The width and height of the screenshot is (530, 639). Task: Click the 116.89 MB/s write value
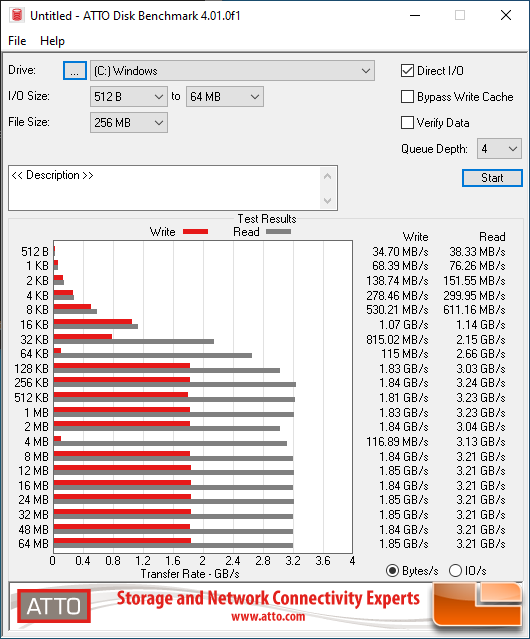(397, 441)
